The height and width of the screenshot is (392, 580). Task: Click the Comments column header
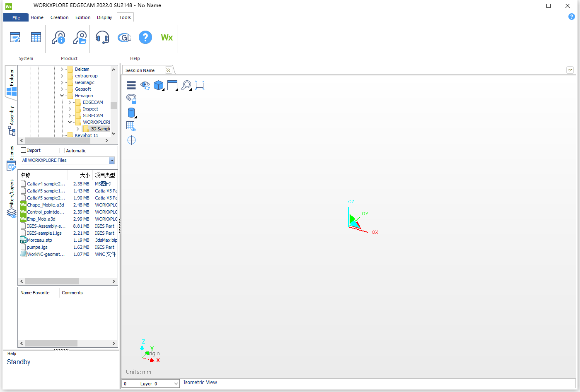72,293
